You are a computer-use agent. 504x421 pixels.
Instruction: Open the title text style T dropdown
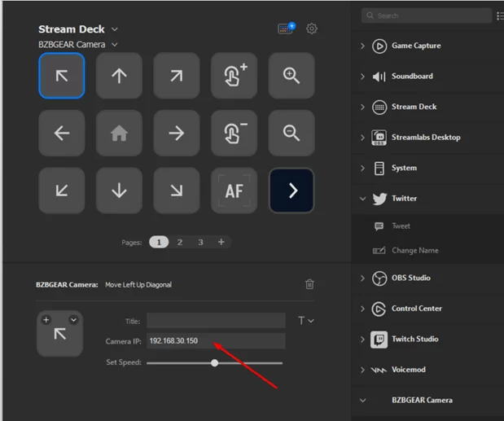point(305,320)
